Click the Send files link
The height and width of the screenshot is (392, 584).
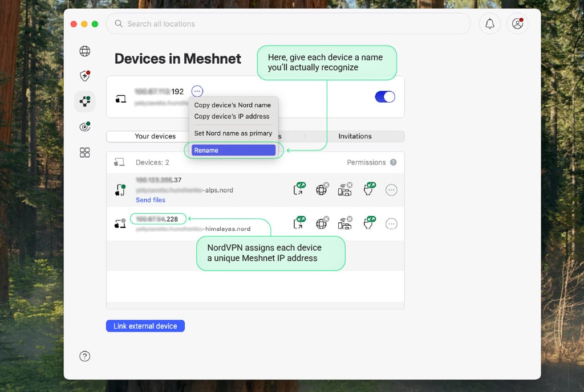pos(151,200)
